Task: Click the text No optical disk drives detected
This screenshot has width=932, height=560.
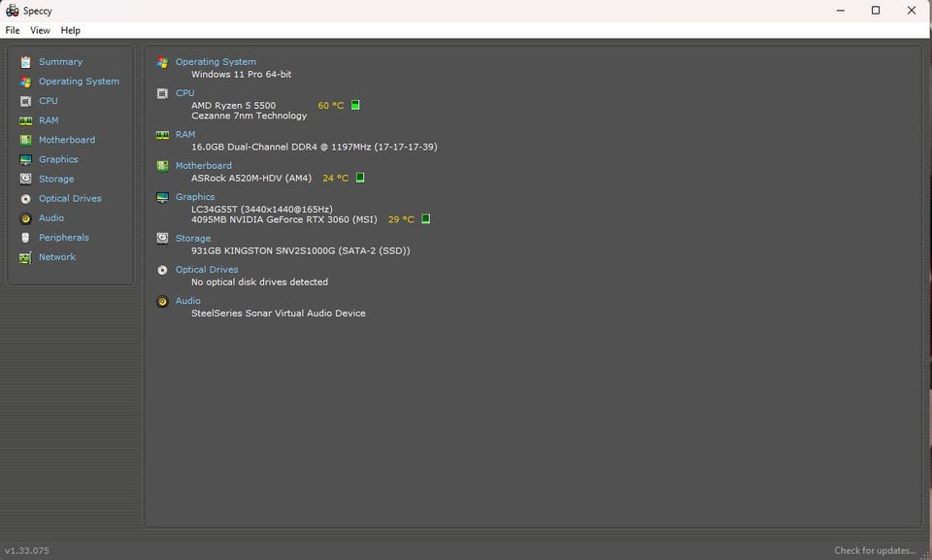Action: 260,282
